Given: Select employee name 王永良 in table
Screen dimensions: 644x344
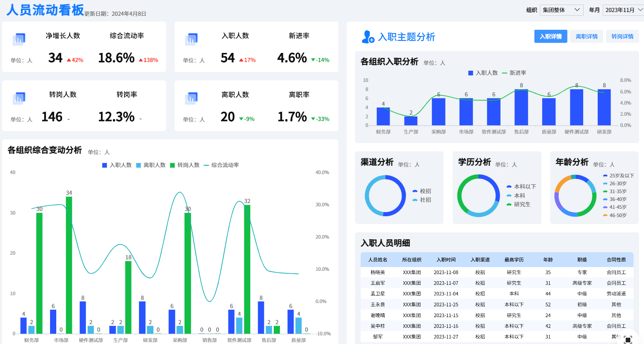Looking at the screenshot, I should (x=378, y=304).
